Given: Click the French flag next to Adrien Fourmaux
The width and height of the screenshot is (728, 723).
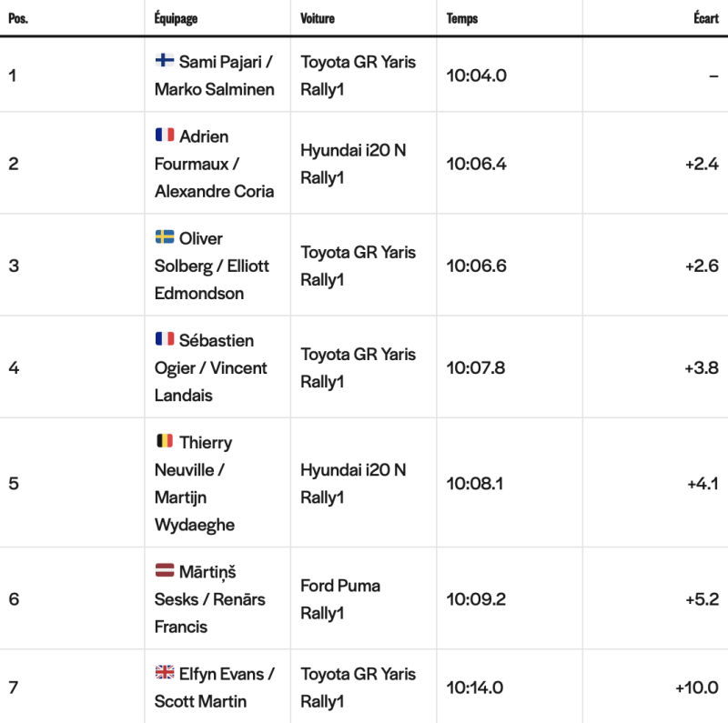Looking at the screenshot, I should [165, 135].
